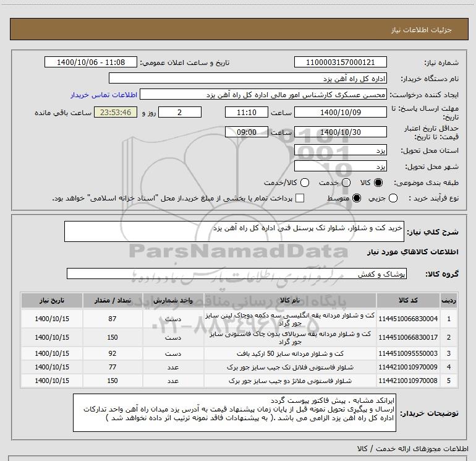Choose the متوسط purchase type radio
Screen dimensions: 476x461
[x=357, y=198]
